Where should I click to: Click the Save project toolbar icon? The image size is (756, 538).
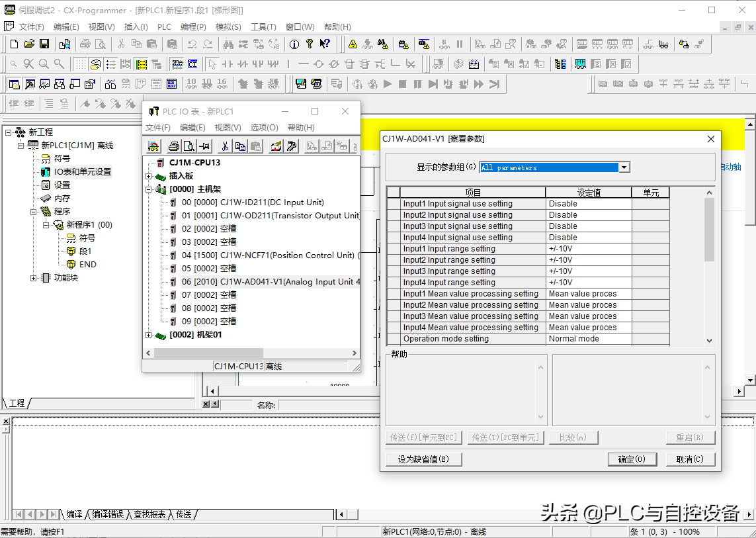click(x=44, y=44)
